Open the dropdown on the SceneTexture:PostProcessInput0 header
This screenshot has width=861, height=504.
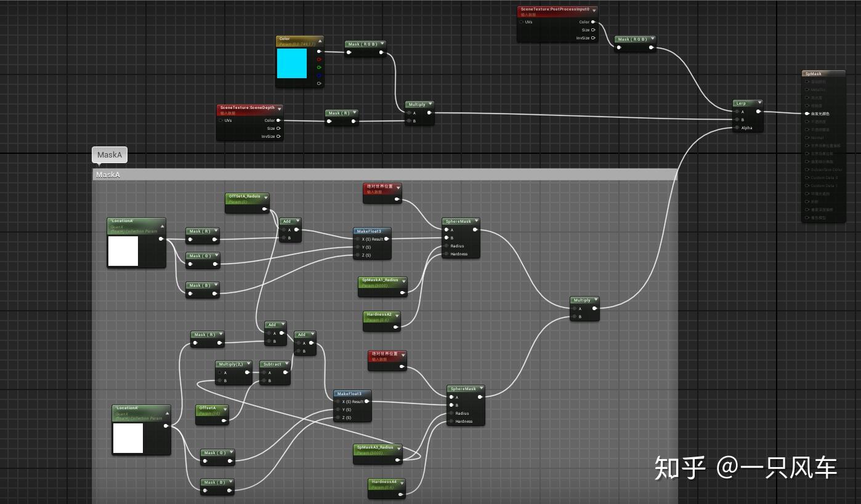pos(594,10)
